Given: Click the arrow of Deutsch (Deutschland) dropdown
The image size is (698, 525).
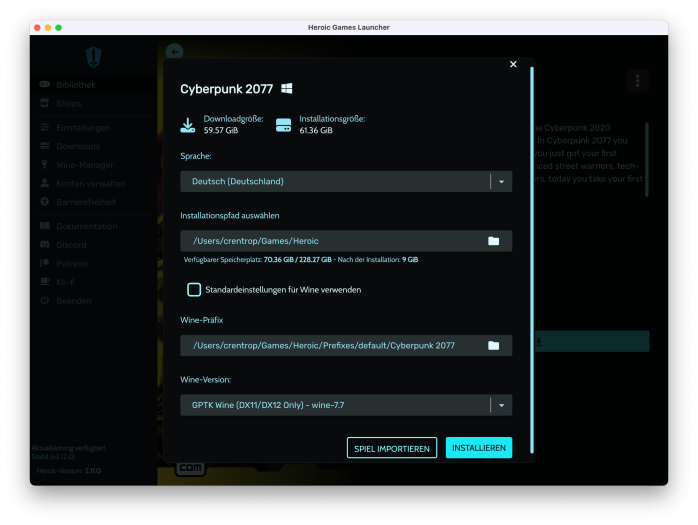Looking at the screenshot, I should pyautogui.click(x=501, y=182).
